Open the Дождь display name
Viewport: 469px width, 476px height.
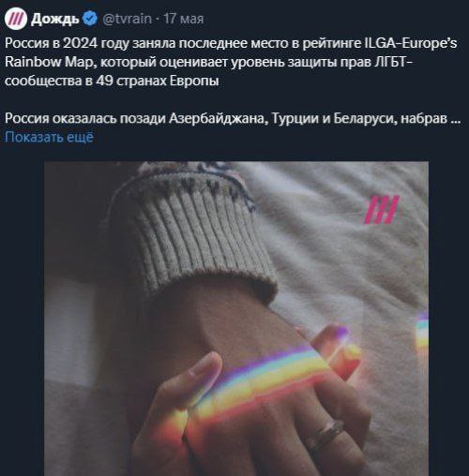(x=55, y=19)
